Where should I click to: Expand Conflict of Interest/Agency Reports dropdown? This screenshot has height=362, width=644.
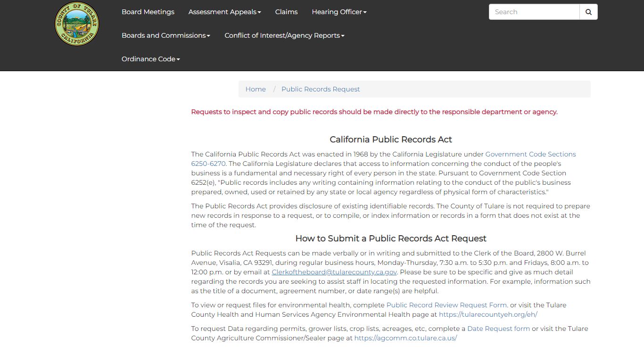[x=285, y=35]
